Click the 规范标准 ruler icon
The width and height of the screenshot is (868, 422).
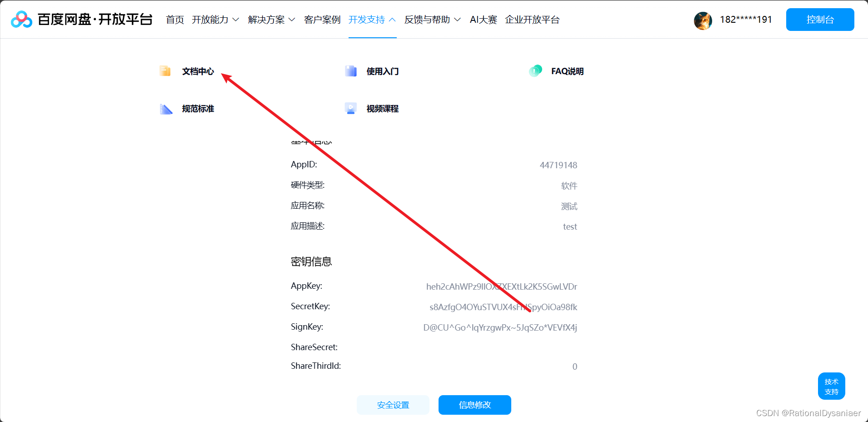click(166, 109)
